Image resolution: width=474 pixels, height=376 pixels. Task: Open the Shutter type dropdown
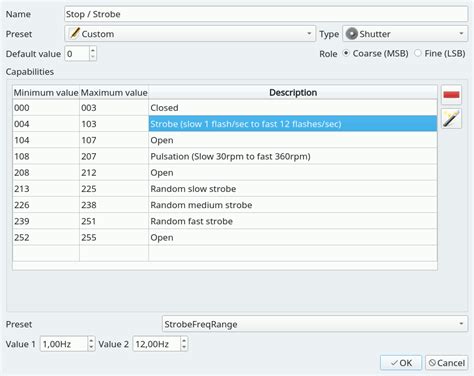405,34
